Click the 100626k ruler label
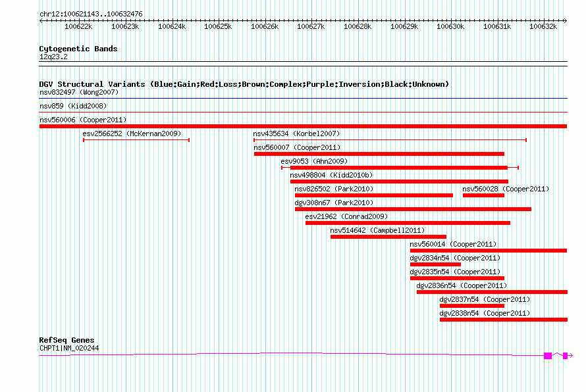Image resolution: width=586 pixels, height=392 pixels. [x=265, y=26]
